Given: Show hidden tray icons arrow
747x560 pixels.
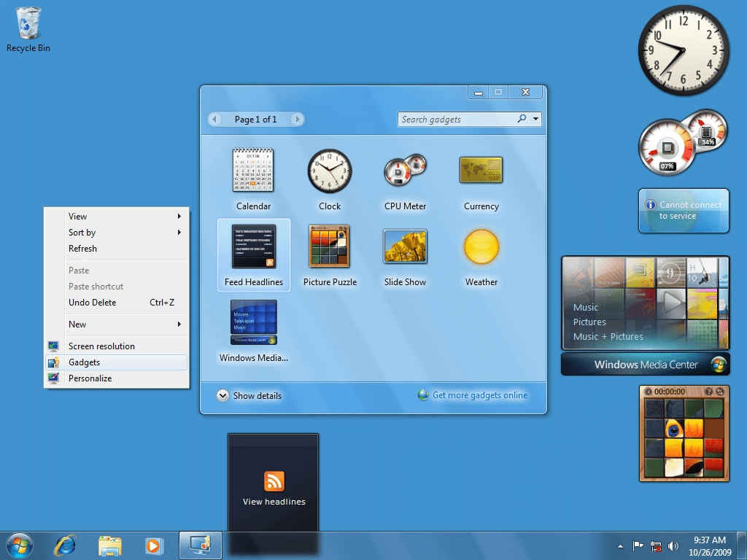Looking at the screenshot, I should tap(620, 546).
